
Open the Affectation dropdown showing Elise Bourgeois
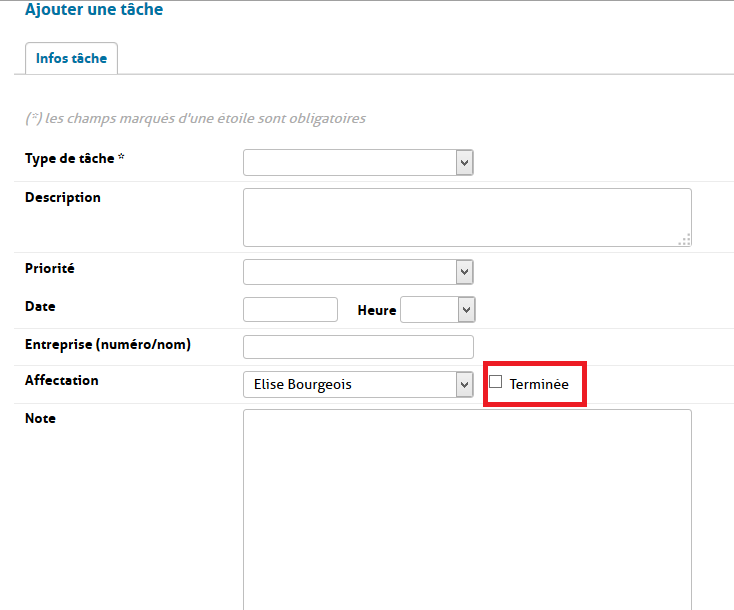point(358,384)
